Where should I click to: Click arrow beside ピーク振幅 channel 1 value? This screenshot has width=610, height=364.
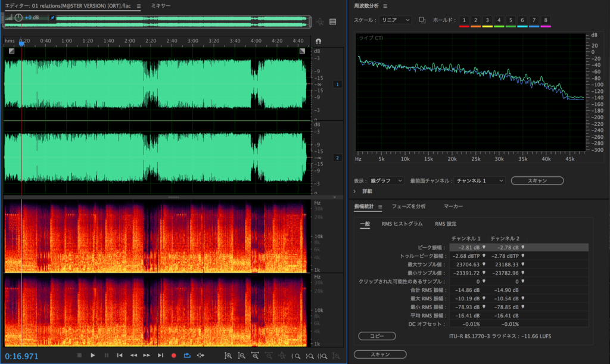point(484,247)
